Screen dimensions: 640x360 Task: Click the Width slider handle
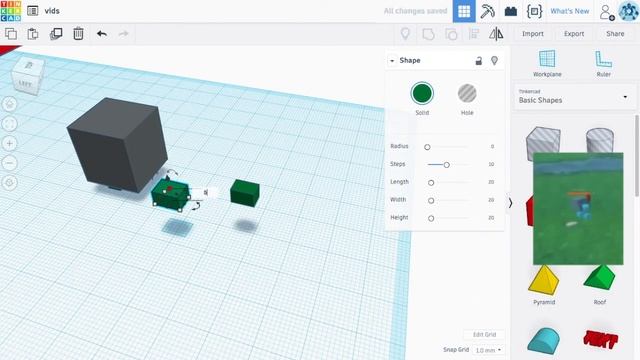(x=431, y=201)
